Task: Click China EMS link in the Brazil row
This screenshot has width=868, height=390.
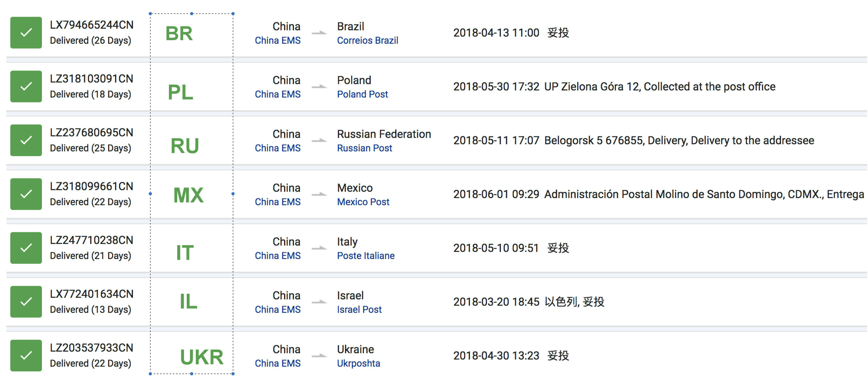Action: click(x=277, y=40)
